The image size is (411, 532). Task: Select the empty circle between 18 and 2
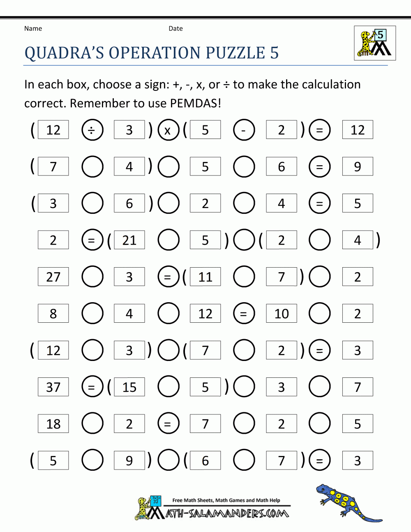click(x=92, y=424)
